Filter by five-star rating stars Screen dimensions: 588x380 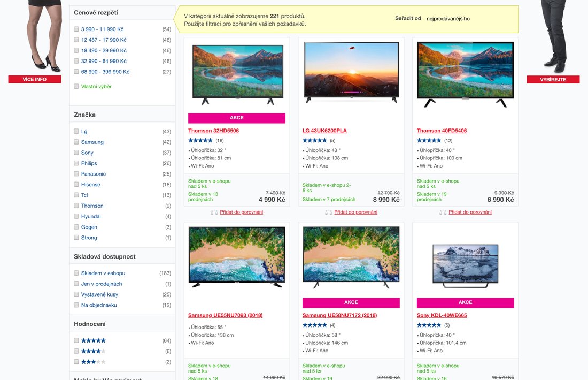pos(94,340)
